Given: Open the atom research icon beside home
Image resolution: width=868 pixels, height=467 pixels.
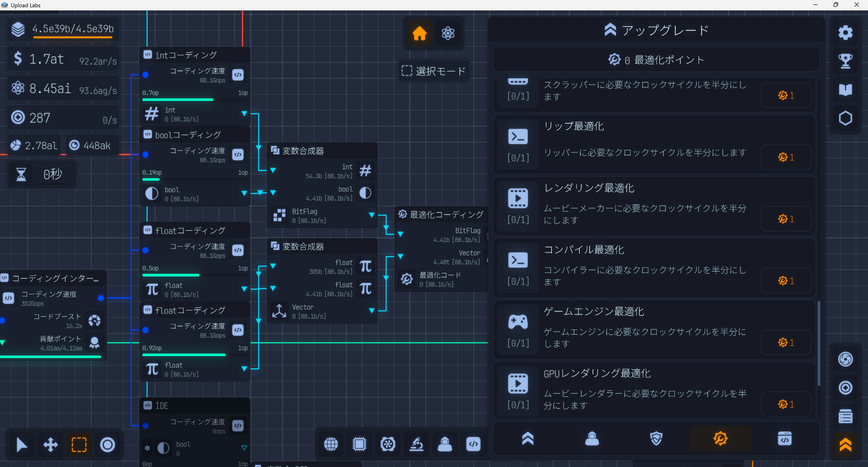Looking at the screenshot, I should pyautogui.click(x=448, y=33).
